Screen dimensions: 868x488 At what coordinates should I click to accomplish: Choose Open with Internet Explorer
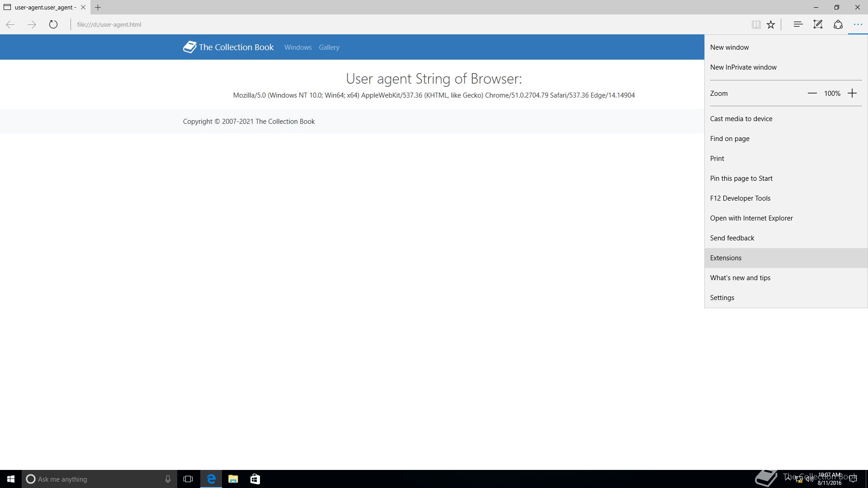pos(786,218)
